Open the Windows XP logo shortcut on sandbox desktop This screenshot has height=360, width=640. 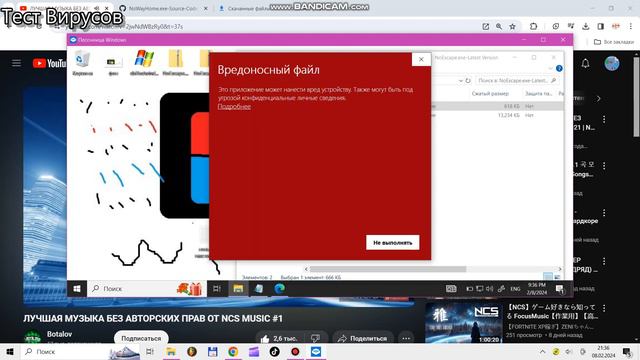144,62
